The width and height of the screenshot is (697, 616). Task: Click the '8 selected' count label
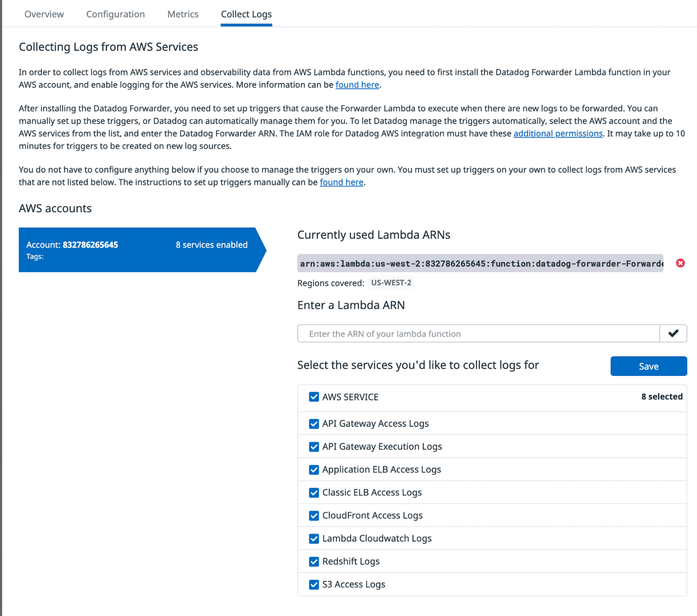(662, 396)
